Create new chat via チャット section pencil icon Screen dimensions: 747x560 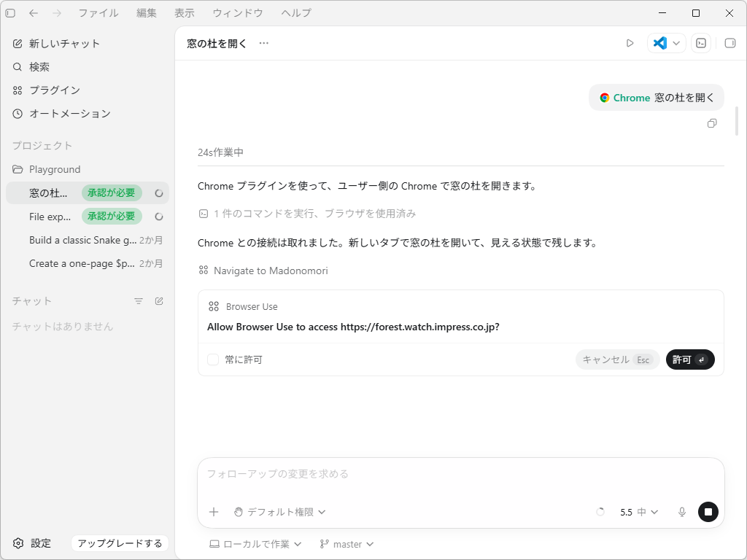pos(159,301)
